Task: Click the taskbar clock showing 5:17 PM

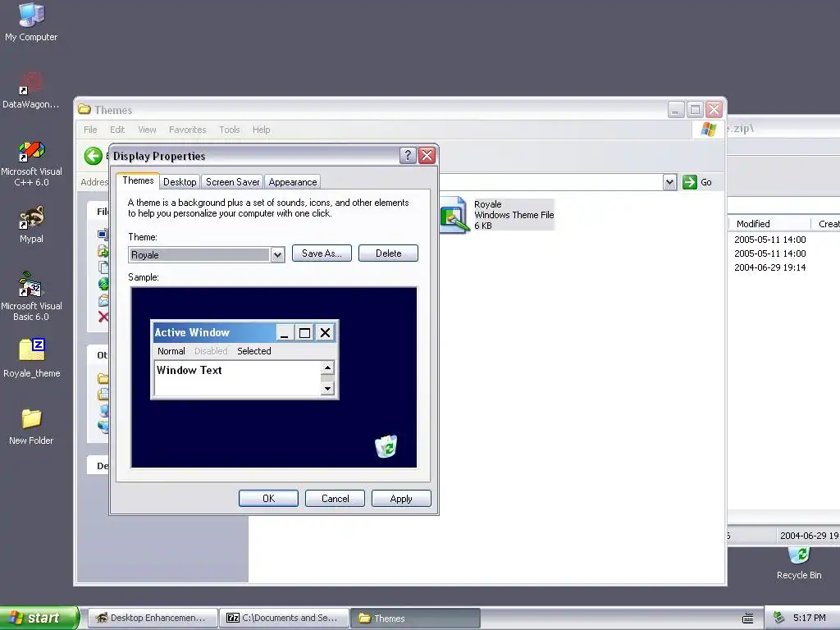Action: 810,618
